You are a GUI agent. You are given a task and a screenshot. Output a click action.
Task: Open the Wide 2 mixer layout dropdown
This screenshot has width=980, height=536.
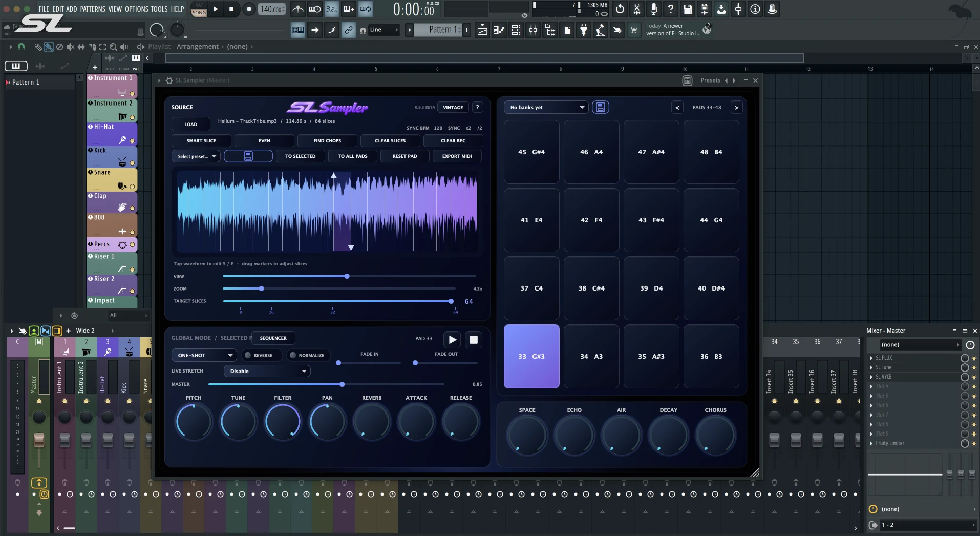95,331
